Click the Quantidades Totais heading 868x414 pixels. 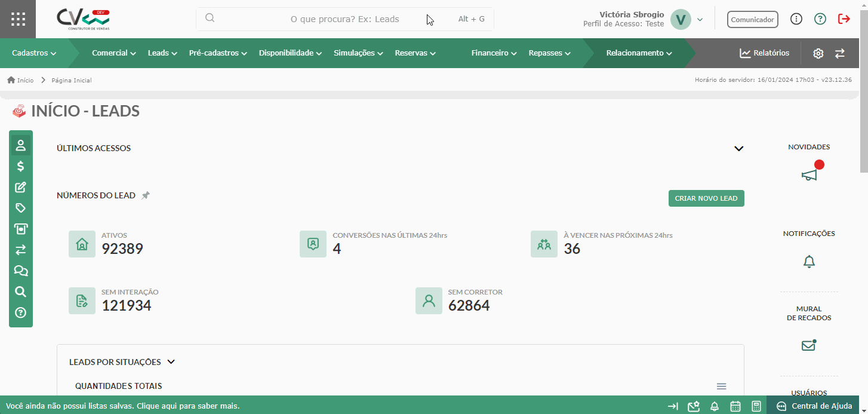click(119, 387)
